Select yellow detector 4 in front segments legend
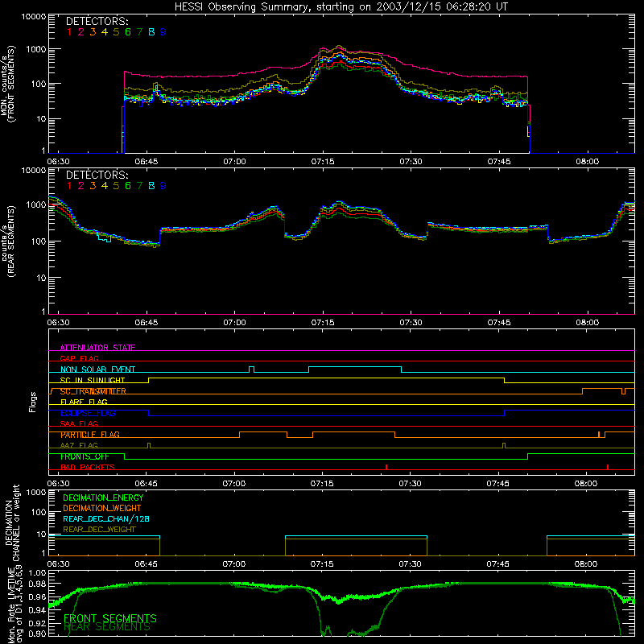The image size is (644, 644). click(105, 32)
